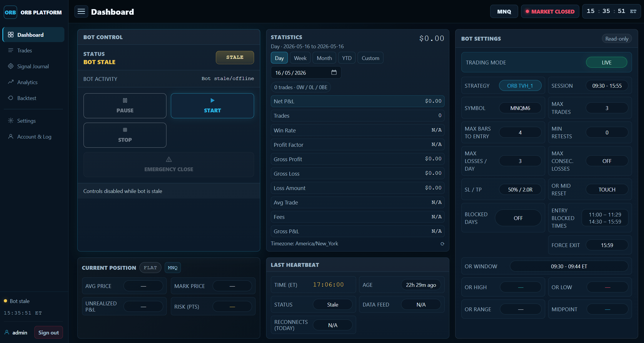Click the MARKET CLOSED status badge
This screenshot has height=343, width=644.
coord(550,11)
